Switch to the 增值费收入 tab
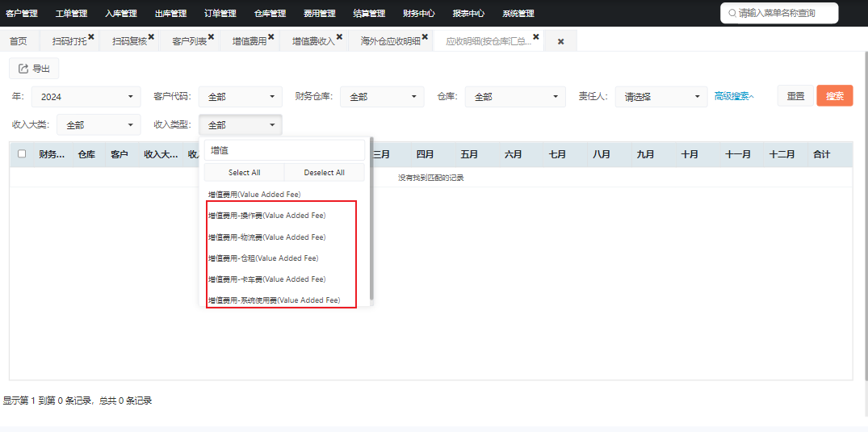868x432 pixels. [x=313, y=41]
